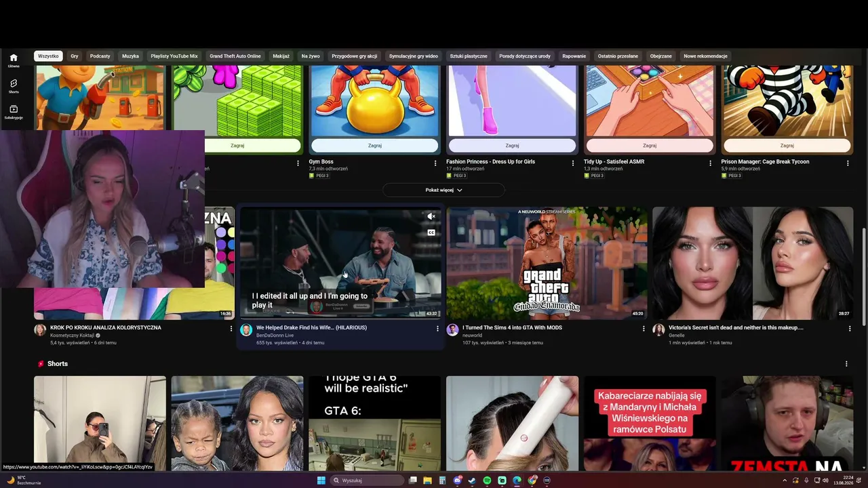Open the 'I hope GTA 6 will be realistic' Short
Image resolution: width=868 pixels, height=488 pixels.
(374, 424)
